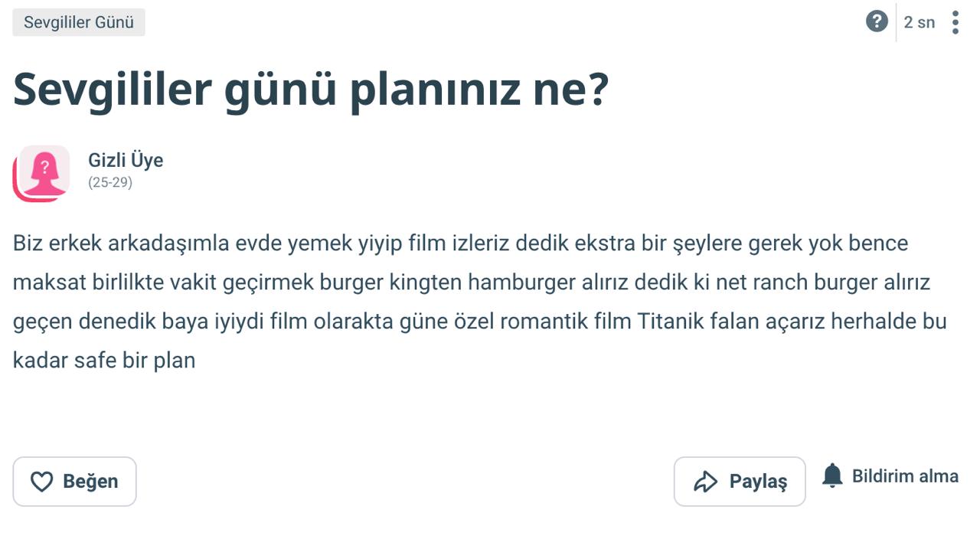Click the 2 sn timestamp
The image size is (980, 536).
click(920, 22)
